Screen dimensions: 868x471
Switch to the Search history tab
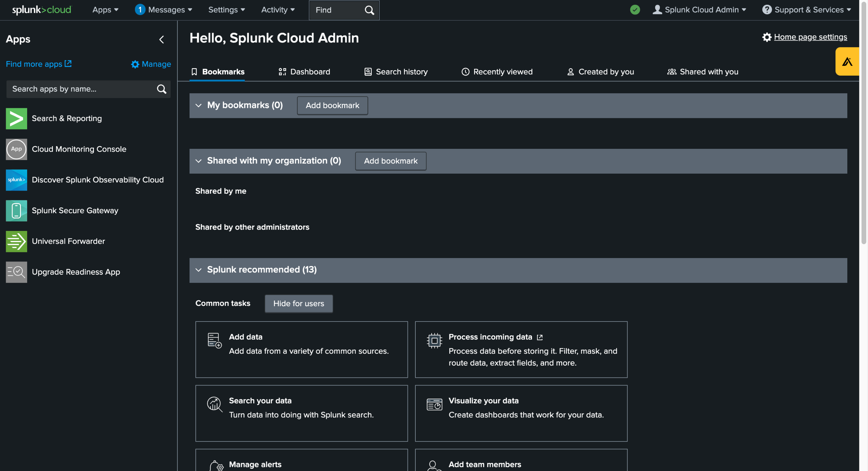point(396,72)
